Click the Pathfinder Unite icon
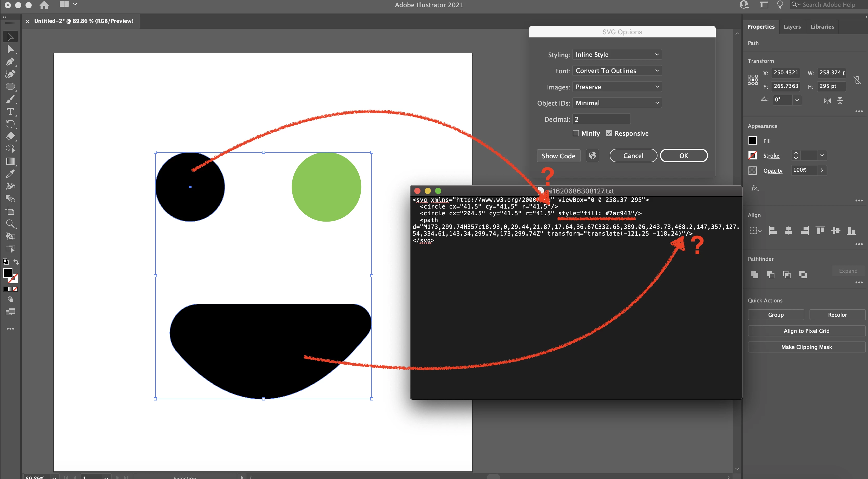The image size is (868, 479). (755, 275)
